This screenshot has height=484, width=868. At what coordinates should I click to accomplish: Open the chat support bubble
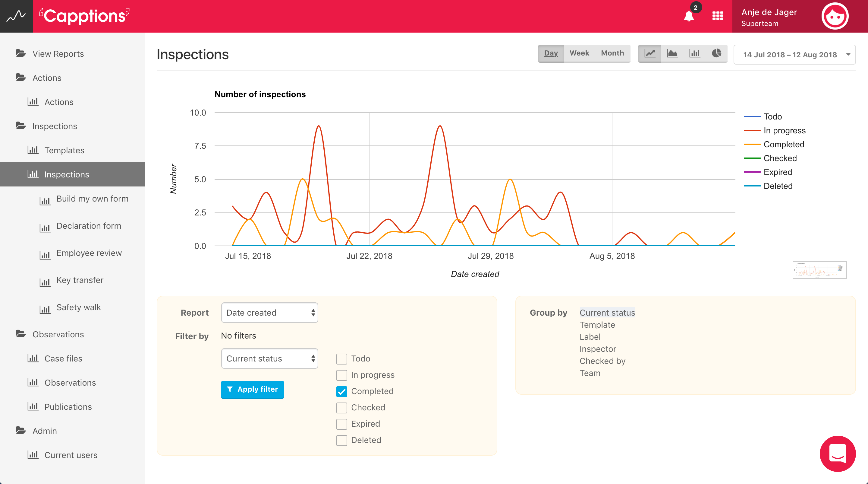tap(837, 453)
